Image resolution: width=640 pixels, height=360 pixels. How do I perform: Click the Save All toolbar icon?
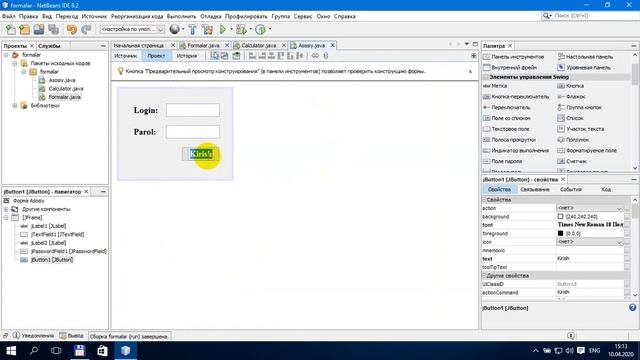(x=53, y=29)
